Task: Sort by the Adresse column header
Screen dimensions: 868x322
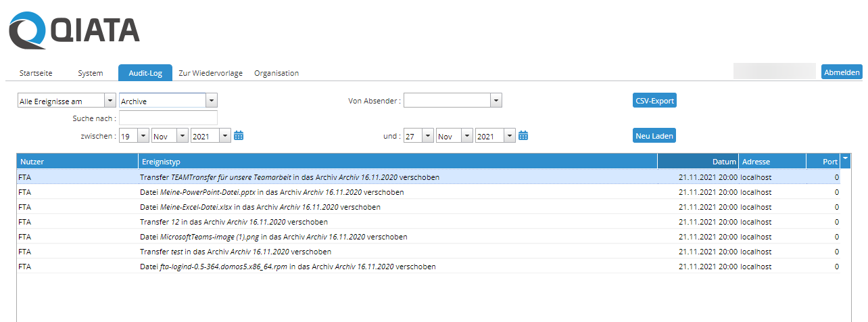Action: point(772,162)
